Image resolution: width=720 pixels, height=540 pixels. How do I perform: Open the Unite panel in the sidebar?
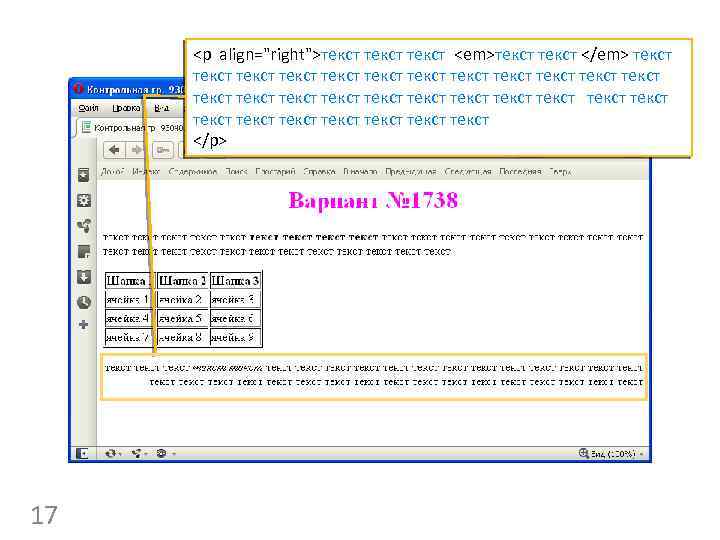(x=84, y=225)
